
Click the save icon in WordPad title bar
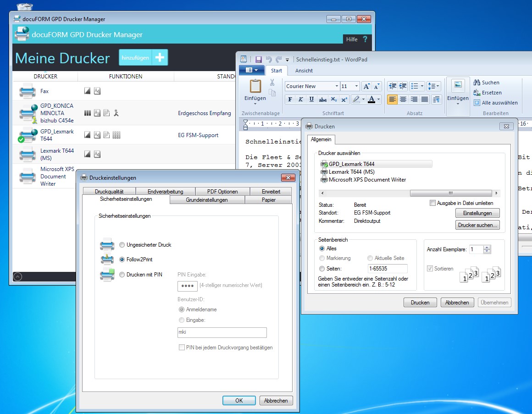(259, 60)
